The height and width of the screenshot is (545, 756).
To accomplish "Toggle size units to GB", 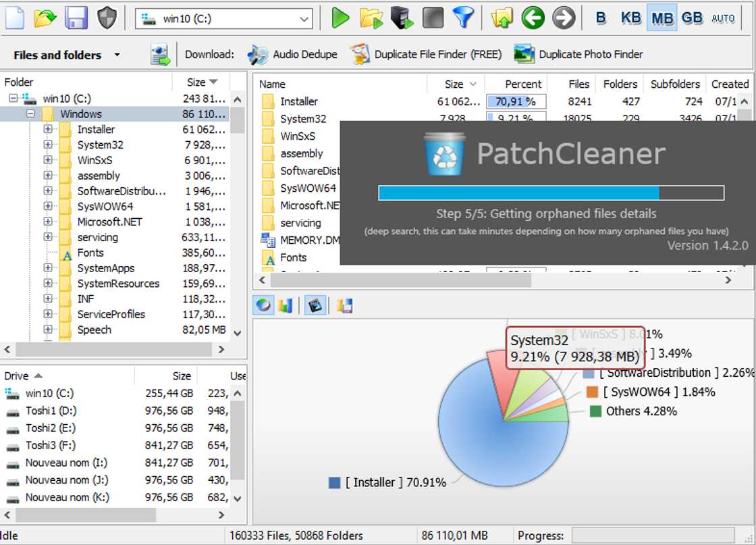I will coord(692,18).
